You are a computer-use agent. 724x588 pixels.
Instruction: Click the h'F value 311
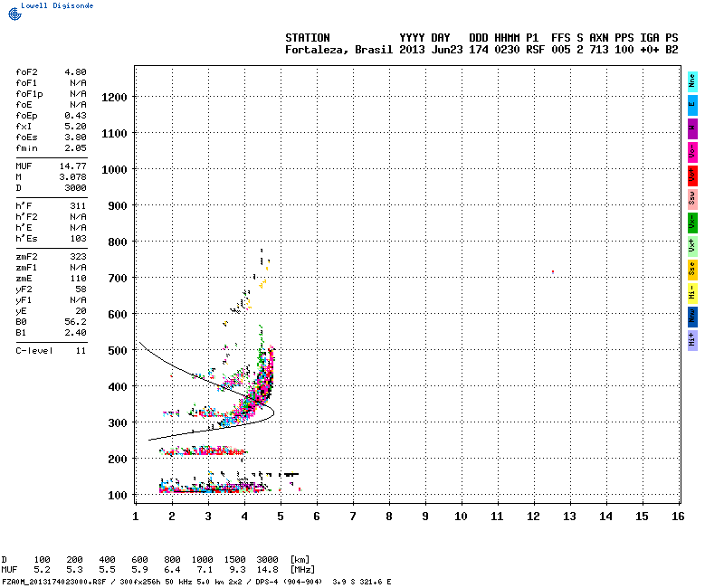(x=78, y=206)
